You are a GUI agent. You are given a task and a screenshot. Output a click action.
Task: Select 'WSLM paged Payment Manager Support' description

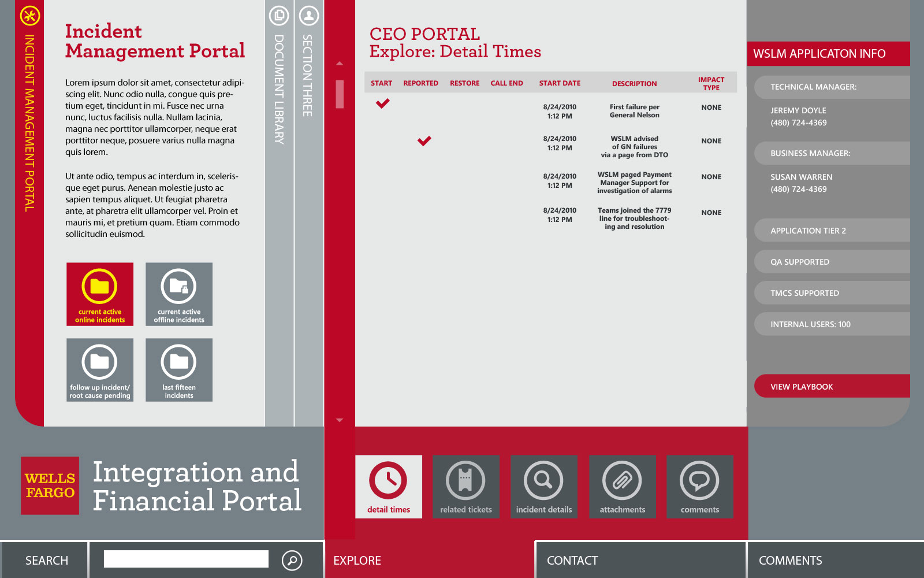(x=634, y=183)
